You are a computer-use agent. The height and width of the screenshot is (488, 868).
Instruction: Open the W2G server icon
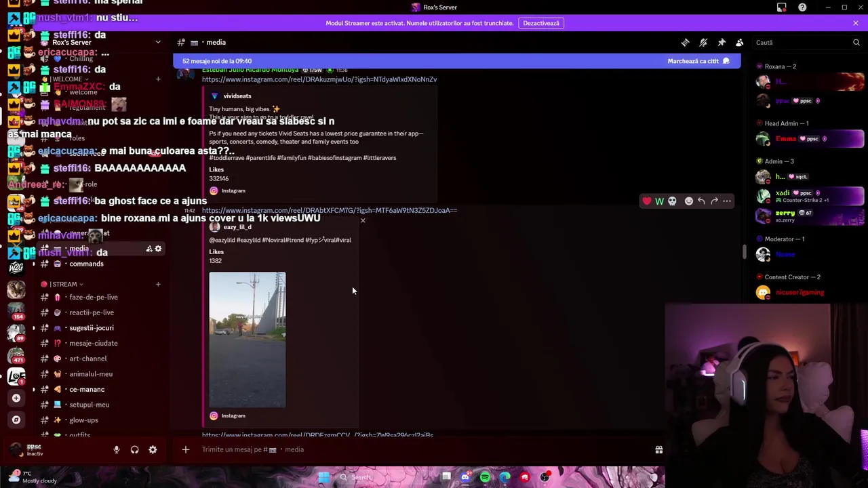(x=16, y=267)
